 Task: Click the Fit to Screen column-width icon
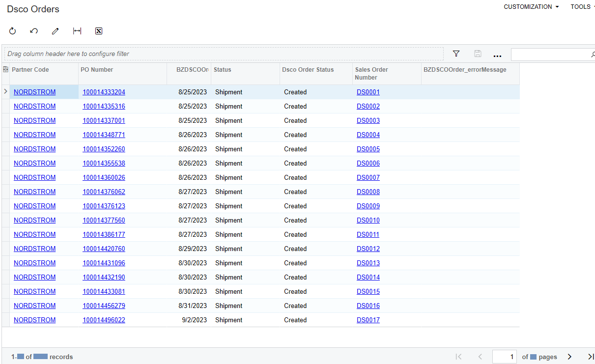tap(77, 31)
